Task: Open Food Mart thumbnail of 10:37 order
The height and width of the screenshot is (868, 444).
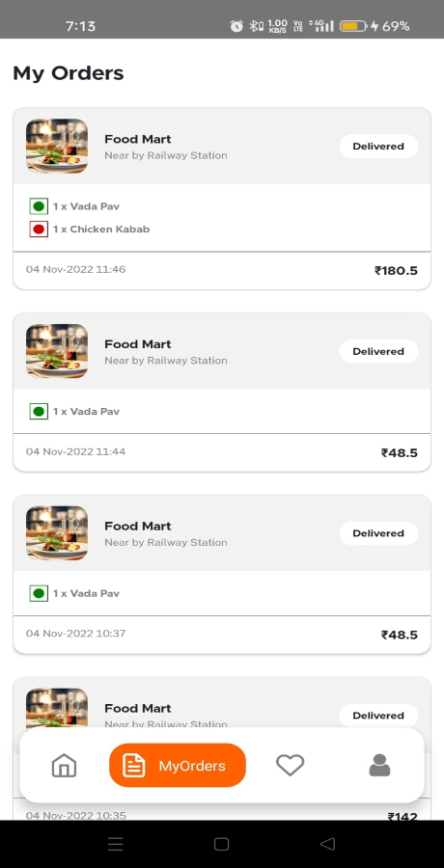Action: pos(57,533)
